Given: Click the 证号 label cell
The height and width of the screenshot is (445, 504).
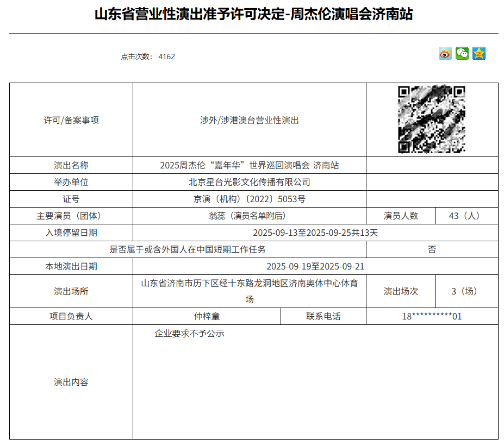Looking at the screenshot, I should 71,199.
